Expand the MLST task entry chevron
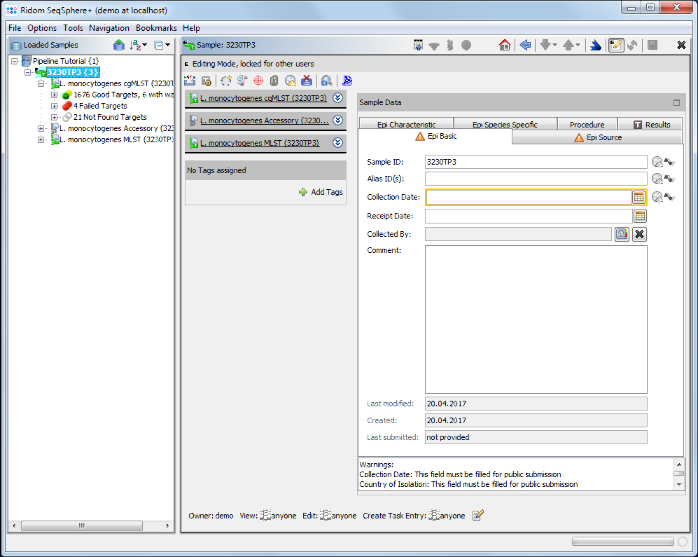The height and width of the screenshot is (557, 698). (338, 142)
